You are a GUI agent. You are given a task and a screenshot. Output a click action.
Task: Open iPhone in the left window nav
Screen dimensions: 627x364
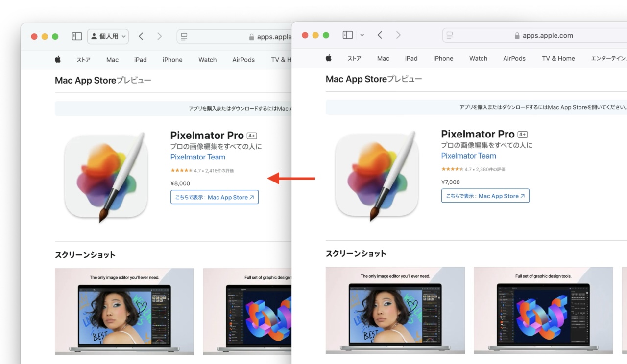(x=172, y=60)
